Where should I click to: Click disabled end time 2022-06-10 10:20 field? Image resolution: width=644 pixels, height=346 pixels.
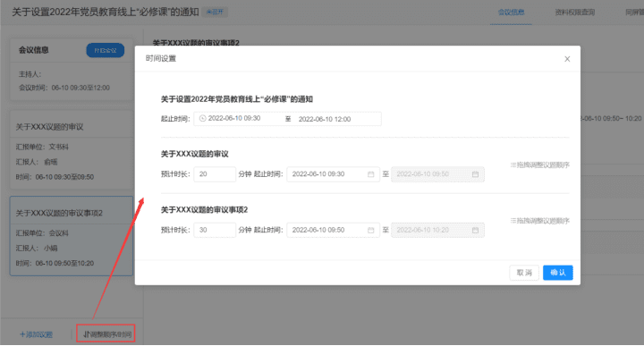[x=437, y=230]
